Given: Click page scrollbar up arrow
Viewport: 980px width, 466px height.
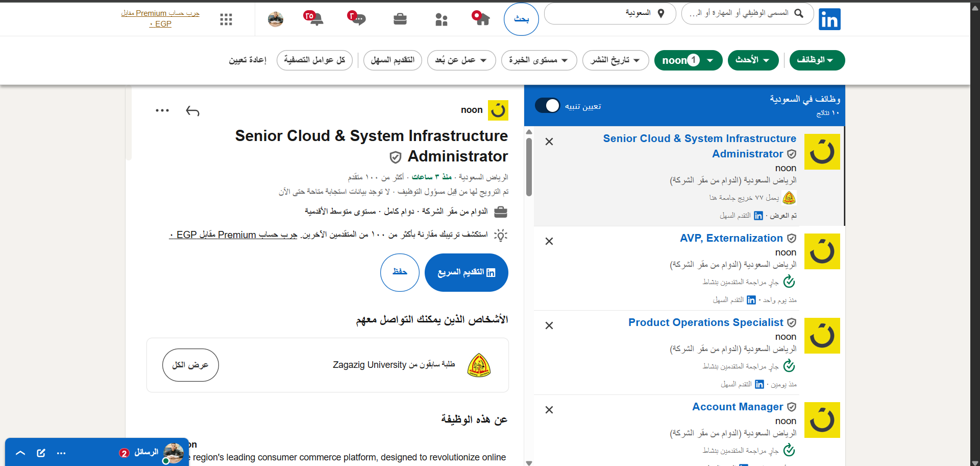Looking at the screenshot, I should 975,7.
